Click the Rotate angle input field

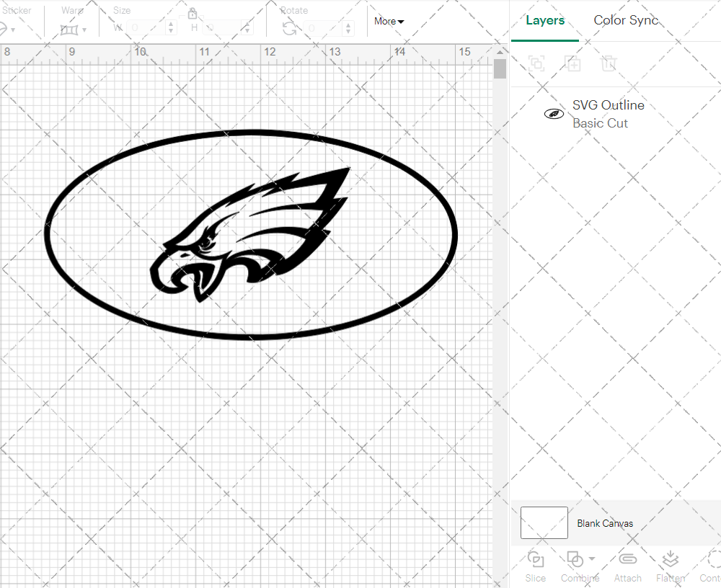tap(323, 29)
